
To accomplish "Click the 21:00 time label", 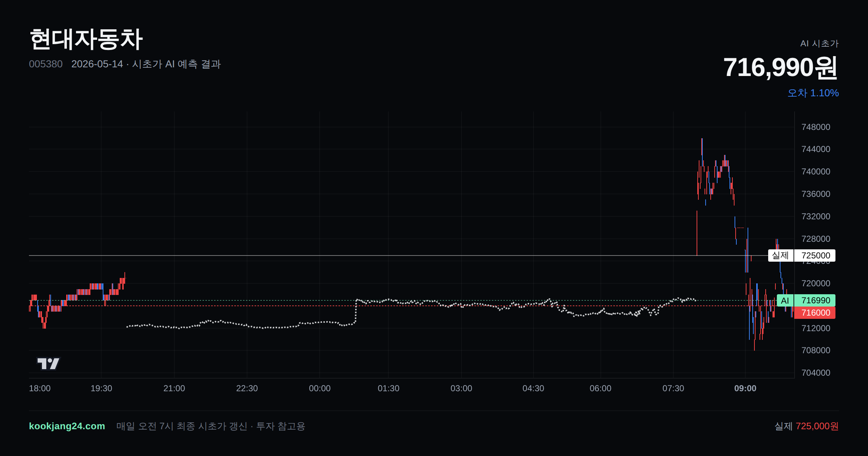I will point(174,388).
